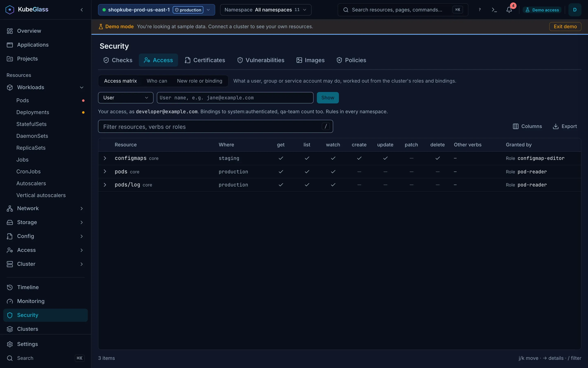This screenshot has height=368, width=588.
Task: Open the Namespace All namespaces dropdown
Action: click(266, 10)
